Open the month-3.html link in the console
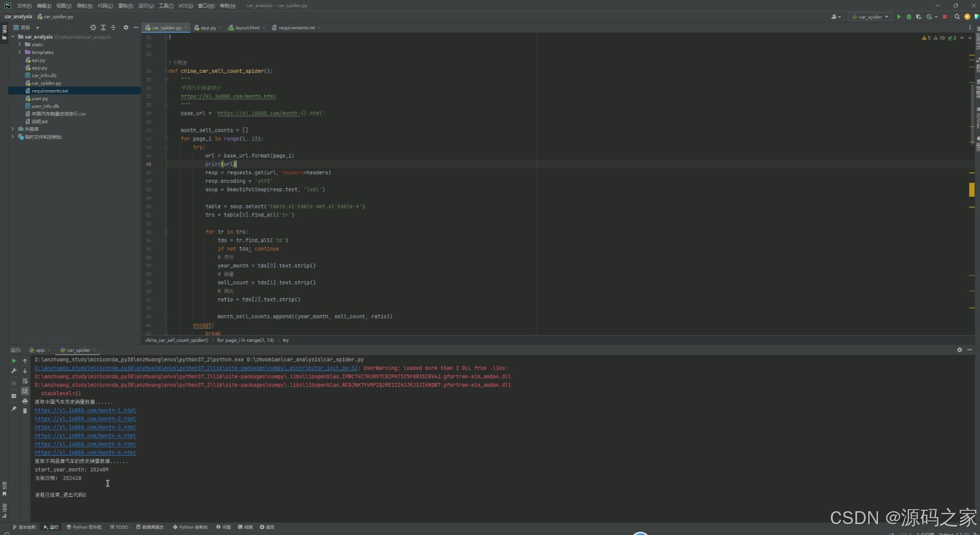 pos(85,427)
